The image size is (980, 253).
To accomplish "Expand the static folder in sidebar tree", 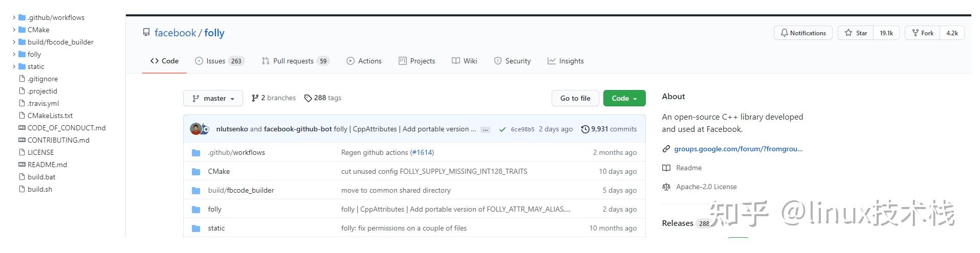I will (14, 66).
